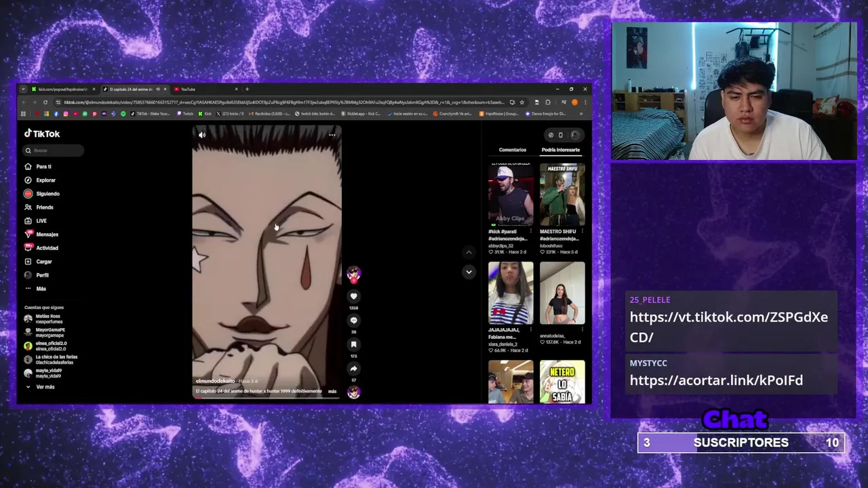Open the Chrome profile avatar button
The image size is (868, 488).
click(574, 102)
